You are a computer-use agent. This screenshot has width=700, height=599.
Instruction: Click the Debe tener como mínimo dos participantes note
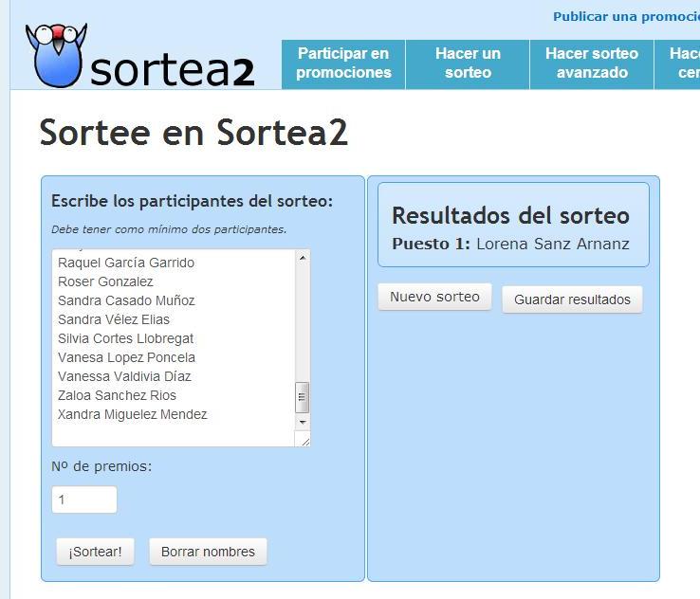tap(169, 229)
